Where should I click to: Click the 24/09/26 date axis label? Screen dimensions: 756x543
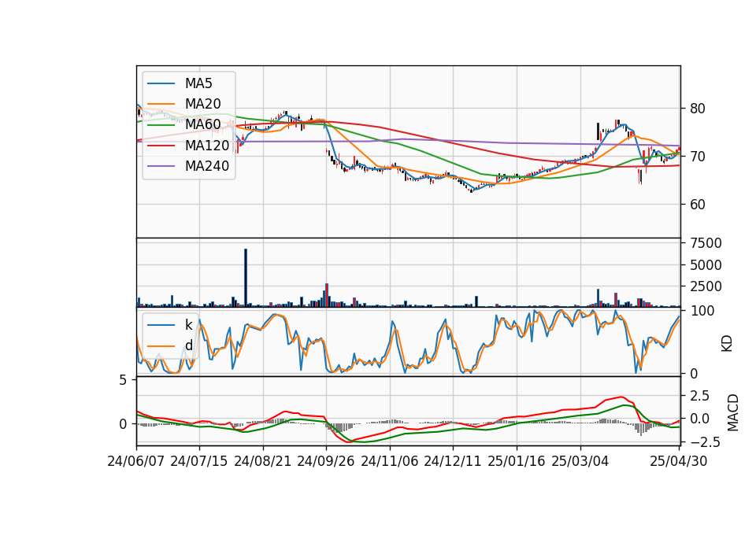click(325, 461)
